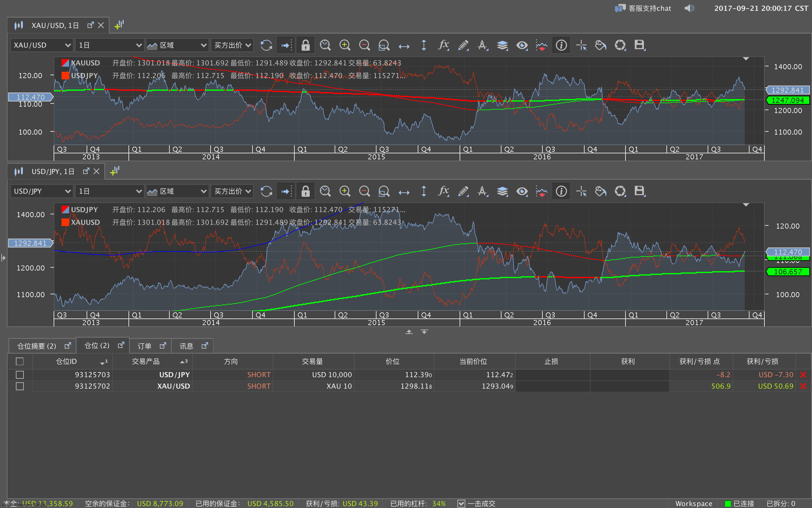This screenshot has height=508, width=812.
Task: Open 1日 timeframe dropdown on XAU/USD chart
Action: pyautogui.click(x=110, y=45)
